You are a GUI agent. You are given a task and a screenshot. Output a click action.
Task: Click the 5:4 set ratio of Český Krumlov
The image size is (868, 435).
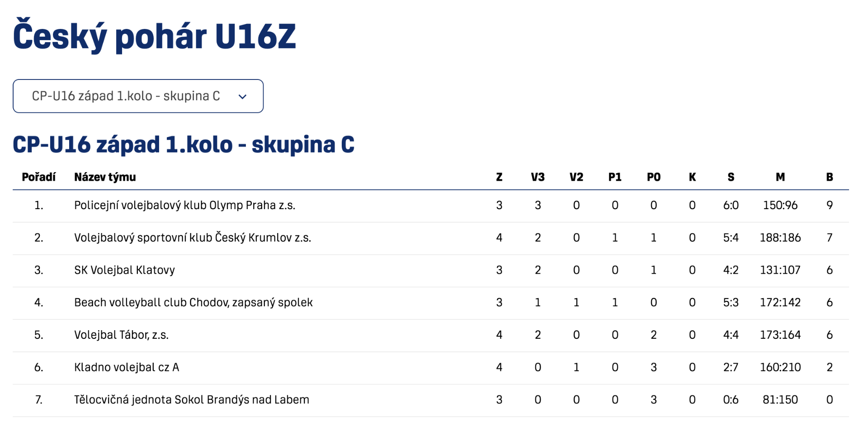[x=731, y=238]
